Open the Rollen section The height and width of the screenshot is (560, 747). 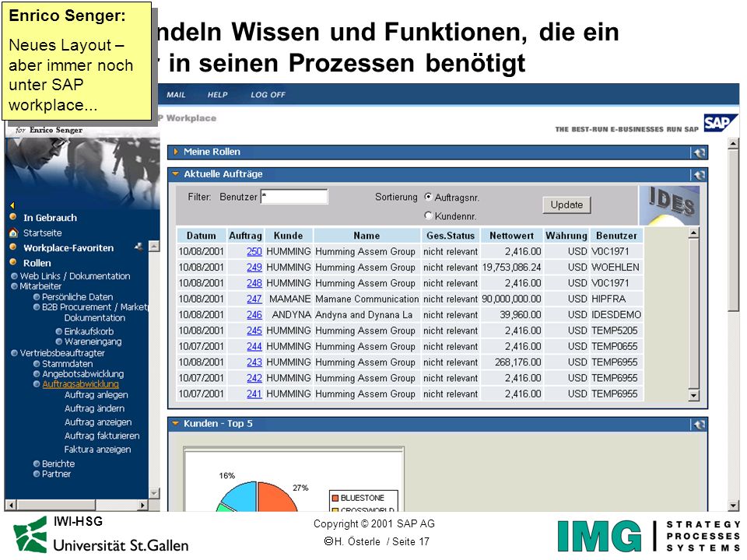coord(37,263)
